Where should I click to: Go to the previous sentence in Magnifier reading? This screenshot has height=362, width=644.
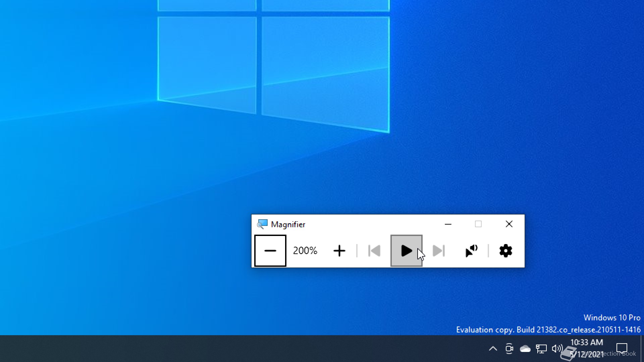click(374, 251)
